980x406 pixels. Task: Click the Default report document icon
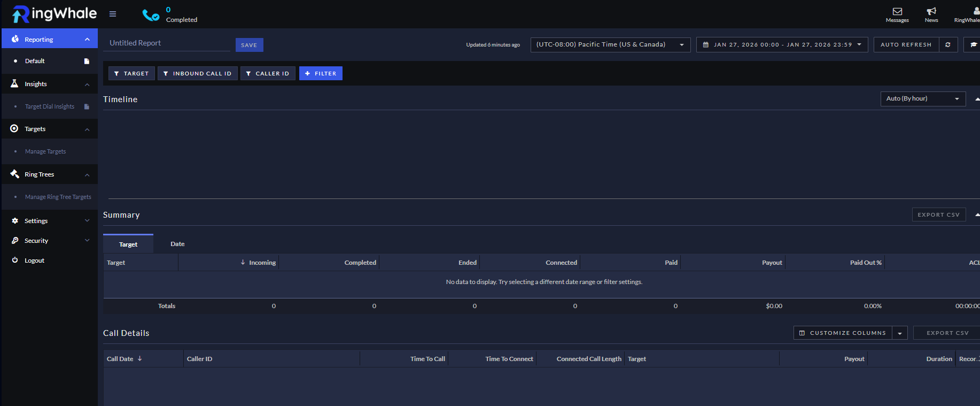(x=87, y=62)
